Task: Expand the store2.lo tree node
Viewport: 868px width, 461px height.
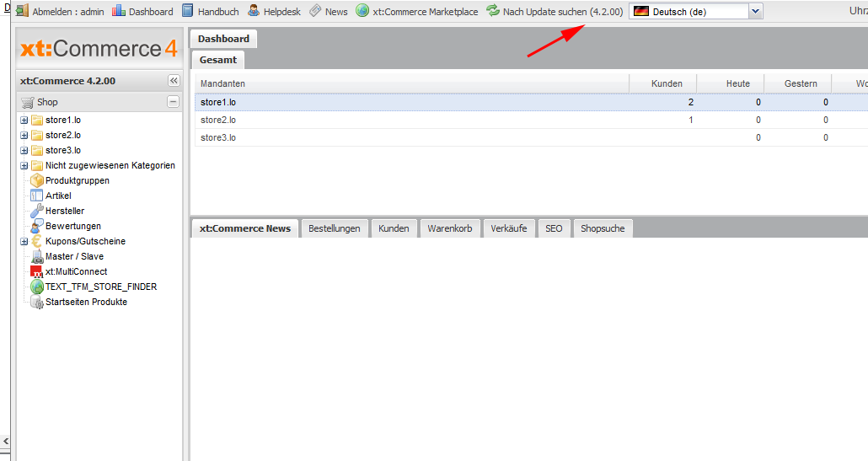Action: 24,135
